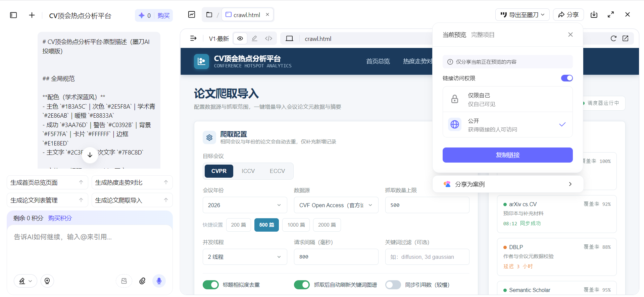Start a new chat with plus icon
The image size is (644, 297).
click(32, 15)
